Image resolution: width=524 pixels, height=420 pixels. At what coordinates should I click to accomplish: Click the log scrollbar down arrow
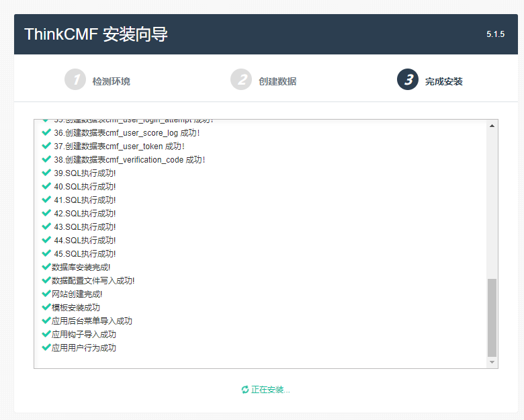pos(492,362)
